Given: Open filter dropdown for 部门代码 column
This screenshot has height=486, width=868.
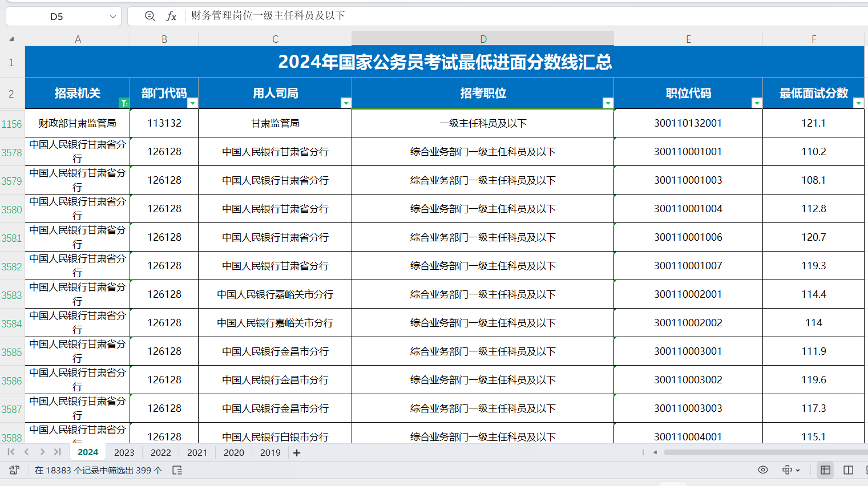Looking at the screenshot, I should 192,103.
